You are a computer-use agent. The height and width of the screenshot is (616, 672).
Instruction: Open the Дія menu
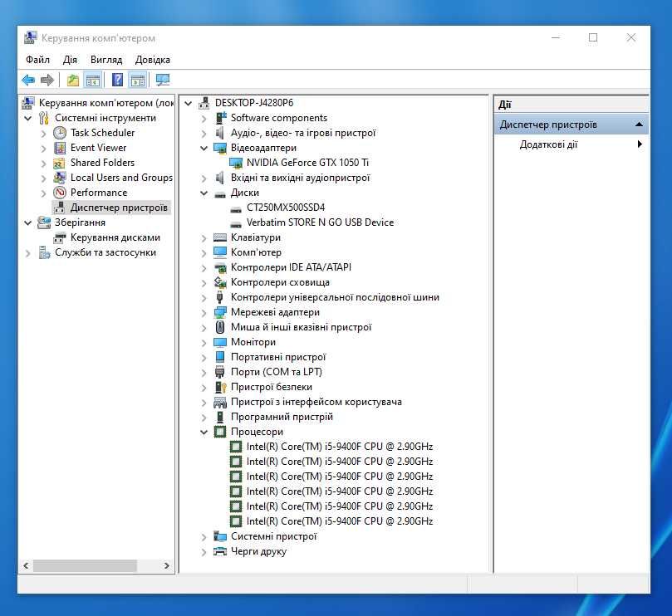point(70,60)
